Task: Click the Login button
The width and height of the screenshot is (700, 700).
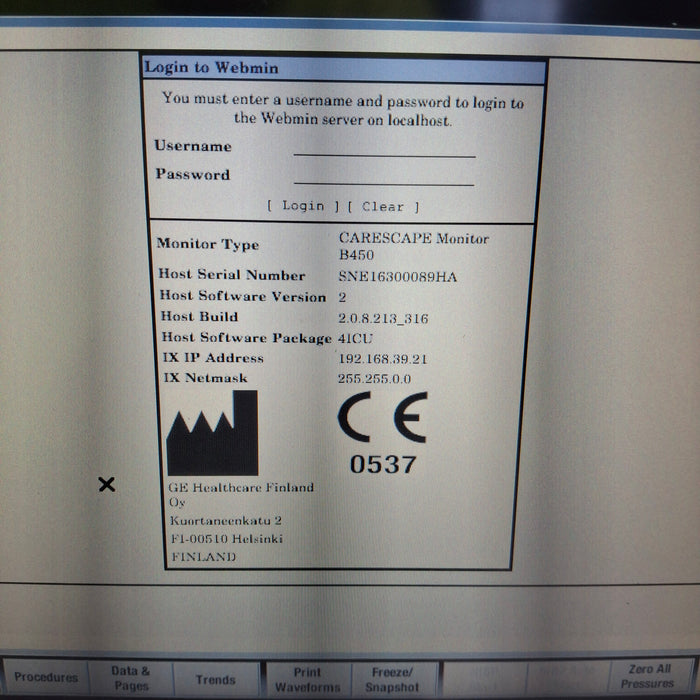Action: point(303,206)
